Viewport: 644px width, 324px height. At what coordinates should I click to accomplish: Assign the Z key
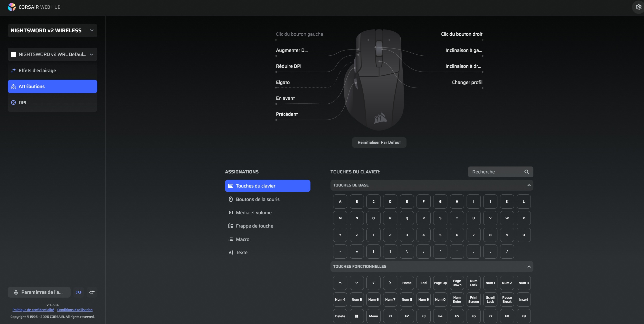point(357,235)
